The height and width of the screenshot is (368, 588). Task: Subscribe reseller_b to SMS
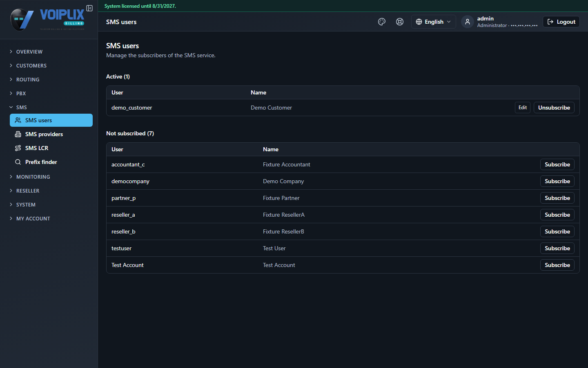[x=557, y=231]
